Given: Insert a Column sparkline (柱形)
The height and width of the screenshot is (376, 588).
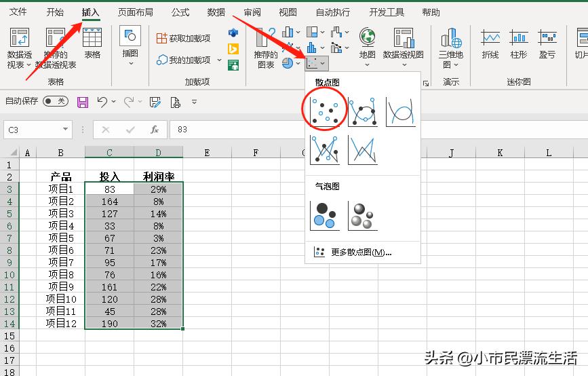Looking at the screenshot, I should 519,44.
